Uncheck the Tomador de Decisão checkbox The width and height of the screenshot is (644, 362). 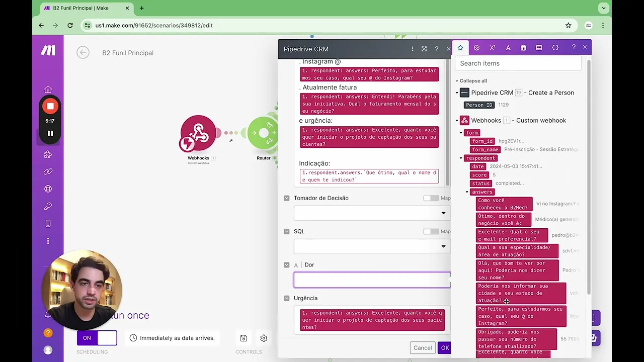[x=287, y=198]
